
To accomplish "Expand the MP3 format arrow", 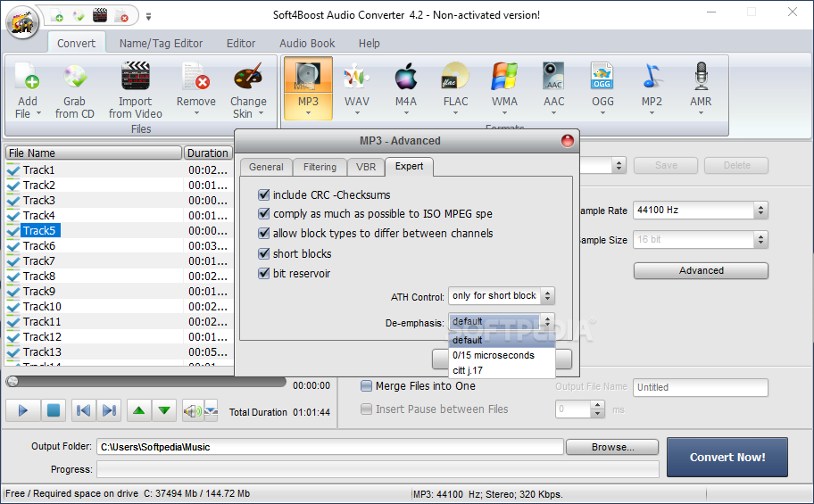I will 308,112.
